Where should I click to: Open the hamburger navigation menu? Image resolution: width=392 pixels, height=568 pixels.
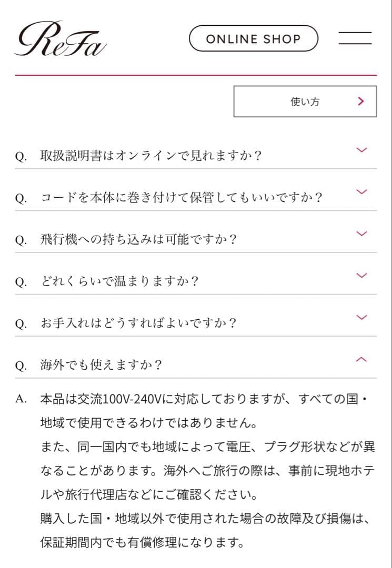pos(356,38)
